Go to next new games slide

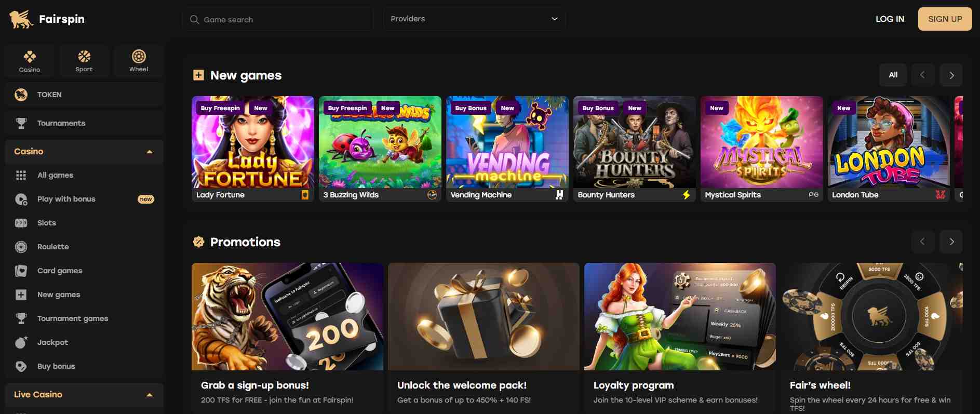(951, 75)
